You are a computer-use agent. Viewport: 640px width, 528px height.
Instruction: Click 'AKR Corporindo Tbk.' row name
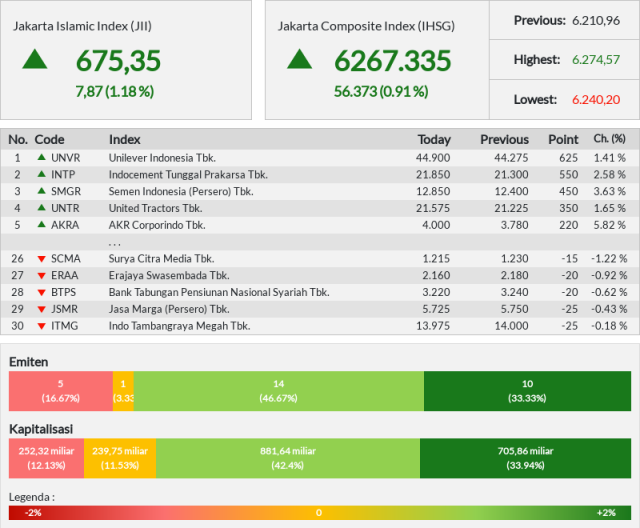(x=157, y=225)
